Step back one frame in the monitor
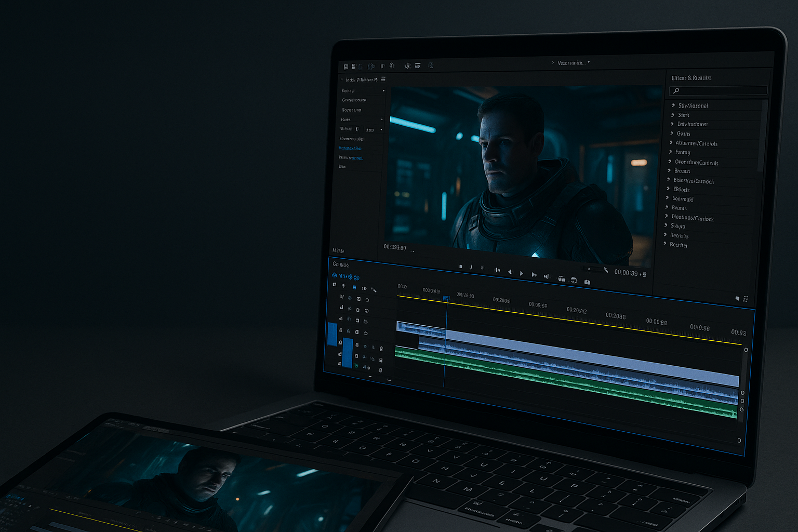This screenshot has height=532, width=798. coord(510,272)
